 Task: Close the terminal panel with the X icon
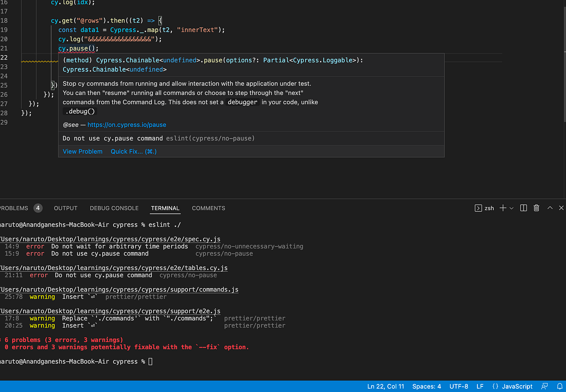(x=561, y=208)
